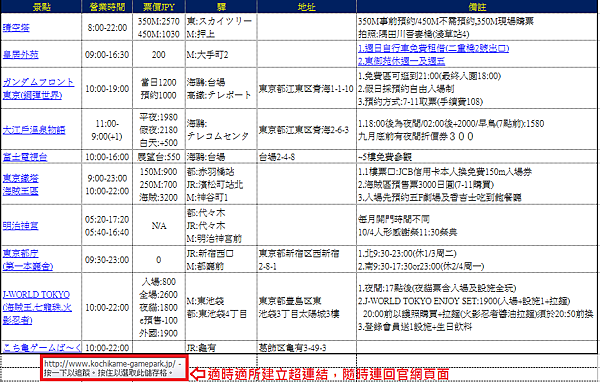Select the 台場2-4-8 address cell
Screen dimensions: 600x382
click(307, 157)
